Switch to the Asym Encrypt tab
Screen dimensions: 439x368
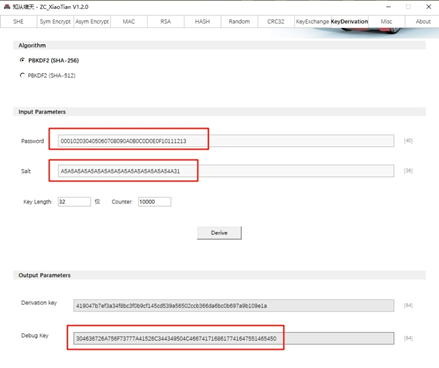92,21
